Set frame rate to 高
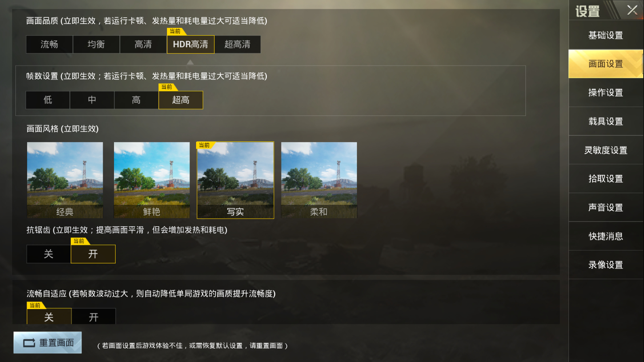This screenshot has width=644, height=362. pos(136,100)
